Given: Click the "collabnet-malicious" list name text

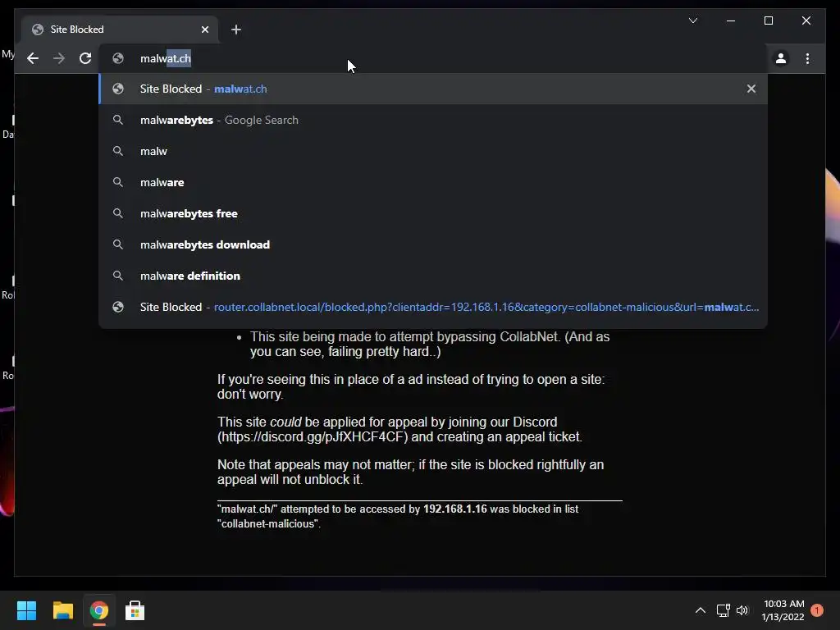Looking at the screenshot, I should pos(267,524).
